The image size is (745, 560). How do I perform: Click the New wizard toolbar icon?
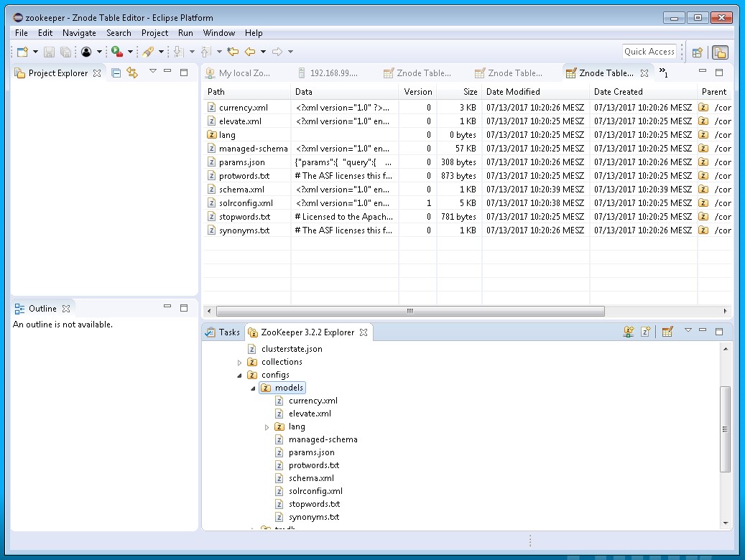point(22,52)
